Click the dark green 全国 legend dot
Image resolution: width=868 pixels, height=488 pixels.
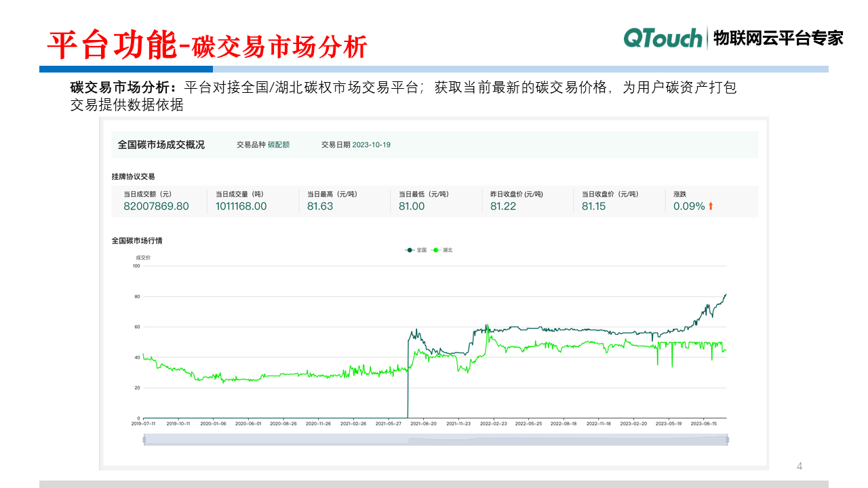point(410,250)
